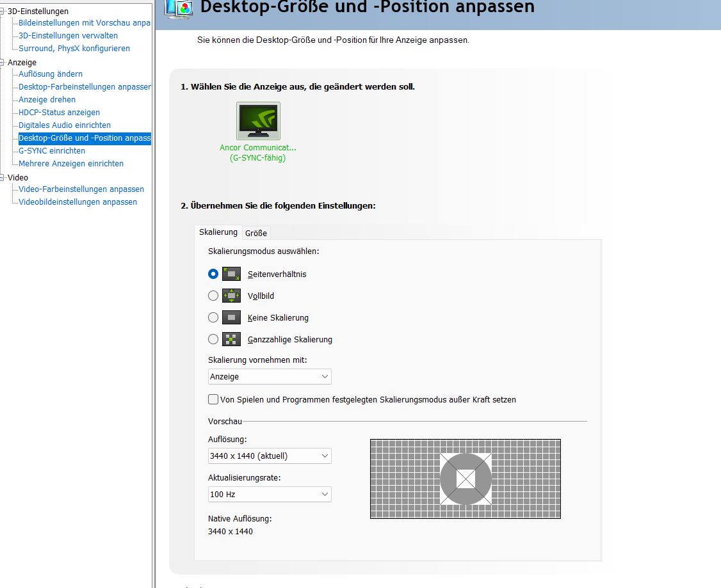Open the Auflösung dropdown
This screenshot has height=588, width=721.
[270, 456]
